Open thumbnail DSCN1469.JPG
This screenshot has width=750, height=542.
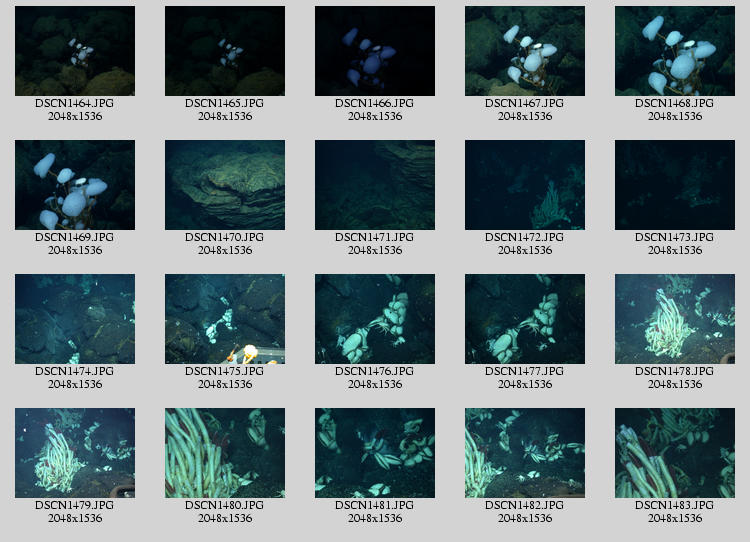click(75, 185)
